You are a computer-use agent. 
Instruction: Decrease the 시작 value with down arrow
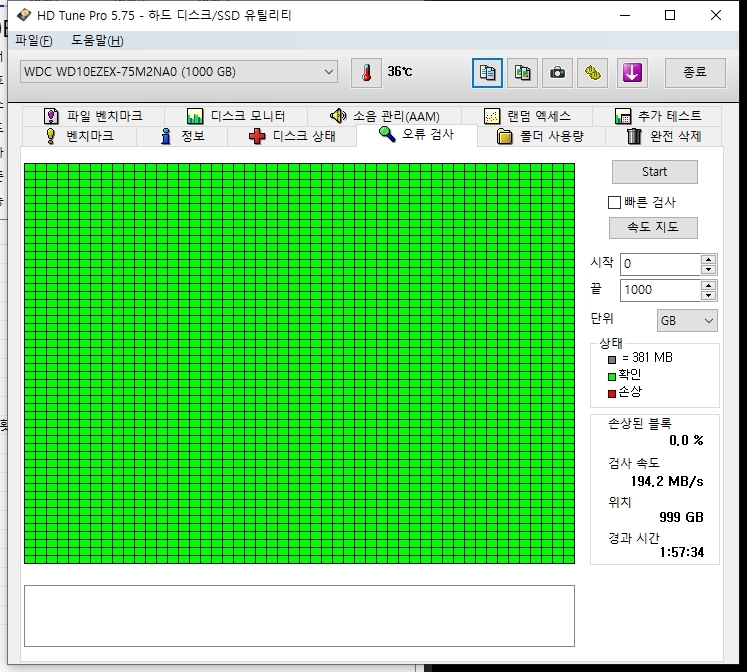708,270
